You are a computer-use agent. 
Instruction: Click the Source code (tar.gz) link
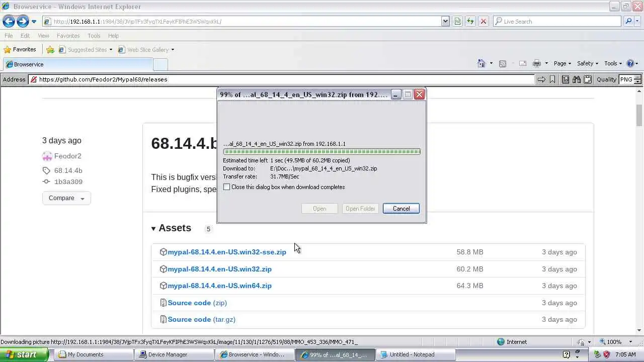(x=201, y=319)
